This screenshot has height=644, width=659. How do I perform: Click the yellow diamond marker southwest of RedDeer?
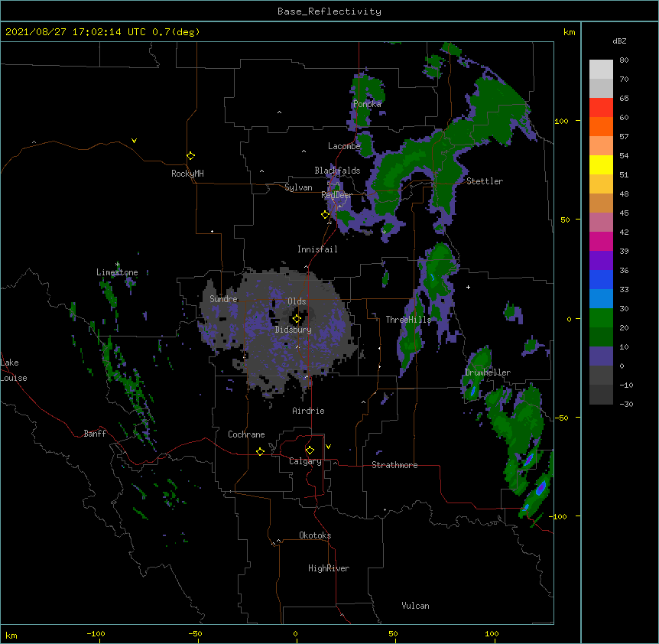(325, 215)
